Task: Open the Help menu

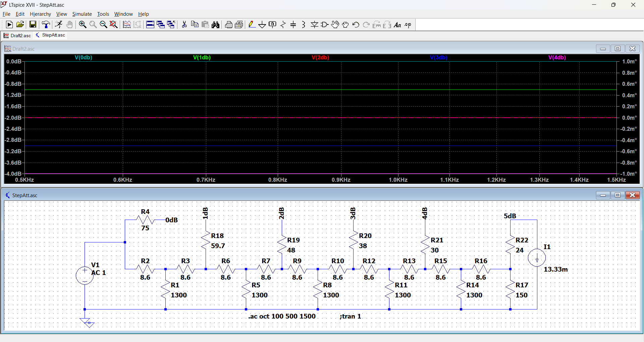Action: pyautogui.click(x=143, y=14)
